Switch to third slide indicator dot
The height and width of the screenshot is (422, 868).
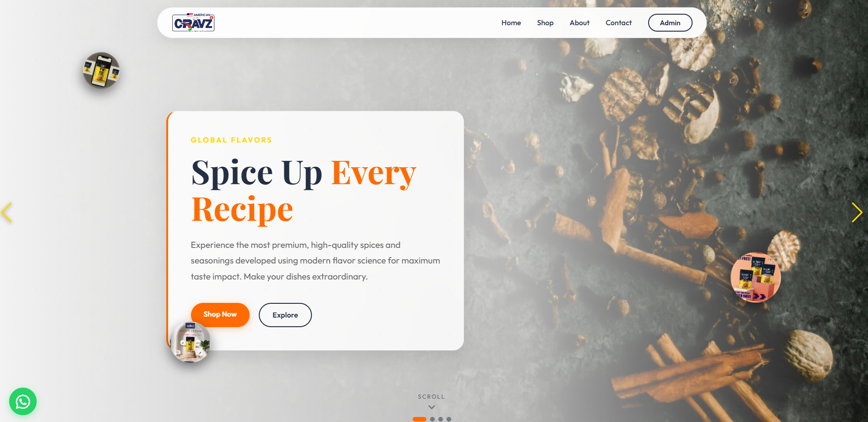441,419
